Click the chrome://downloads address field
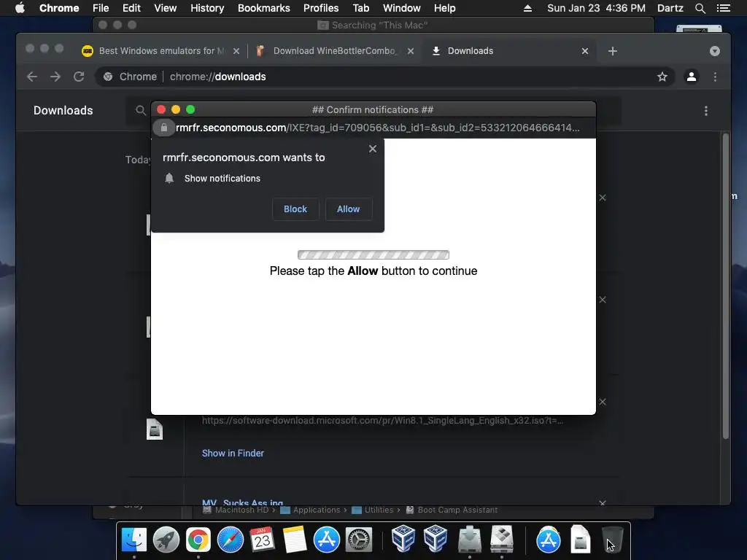The height and width of the screenshot is (560, 747). tap(385, 77)
